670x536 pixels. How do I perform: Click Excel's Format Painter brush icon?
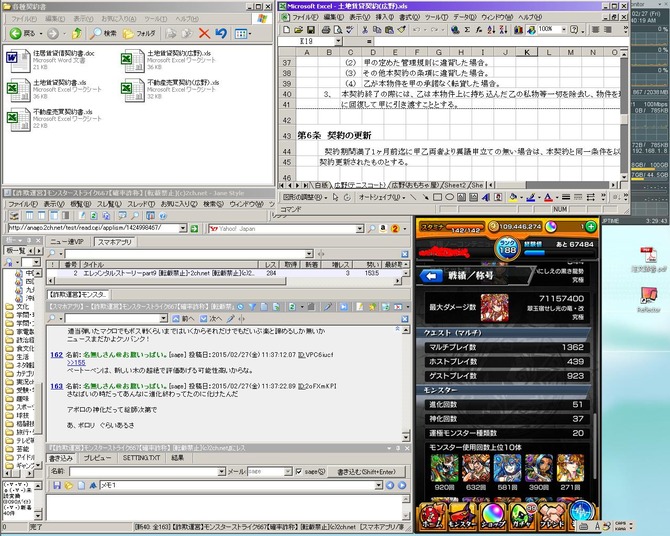coord(401,29)
